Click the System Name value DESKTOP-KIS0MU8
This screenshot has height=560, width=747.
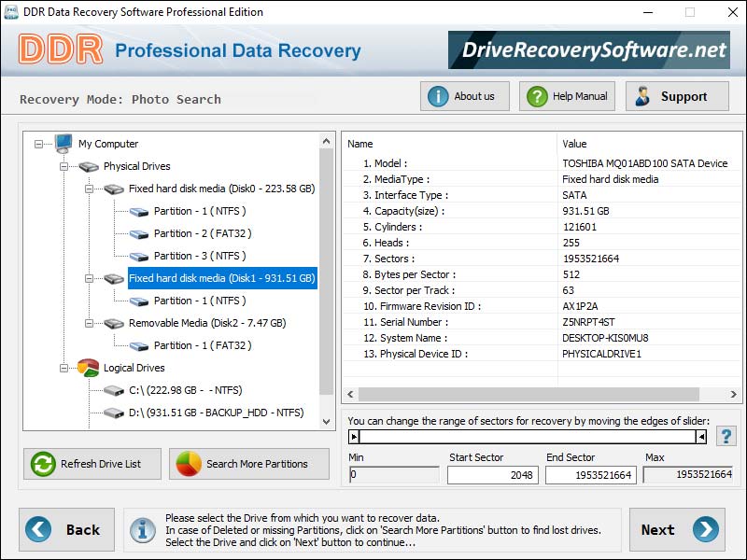pos(605,338)
